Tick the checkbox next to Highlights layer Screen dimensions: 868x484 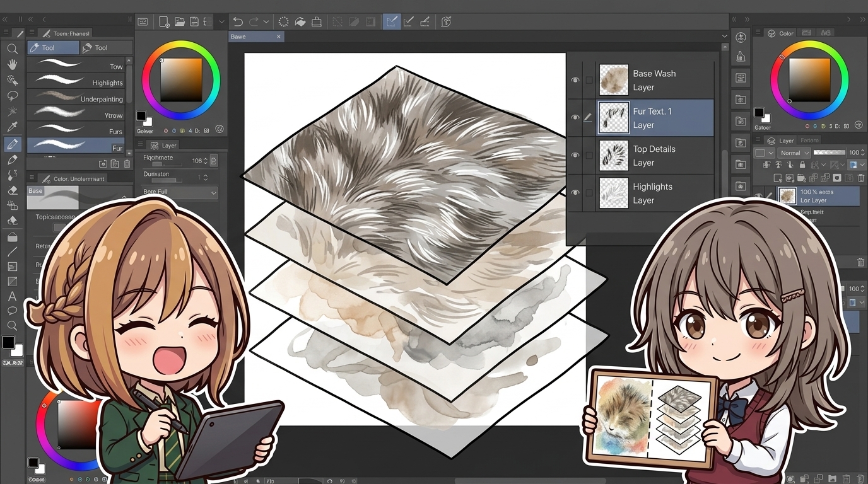coord(589,193)
